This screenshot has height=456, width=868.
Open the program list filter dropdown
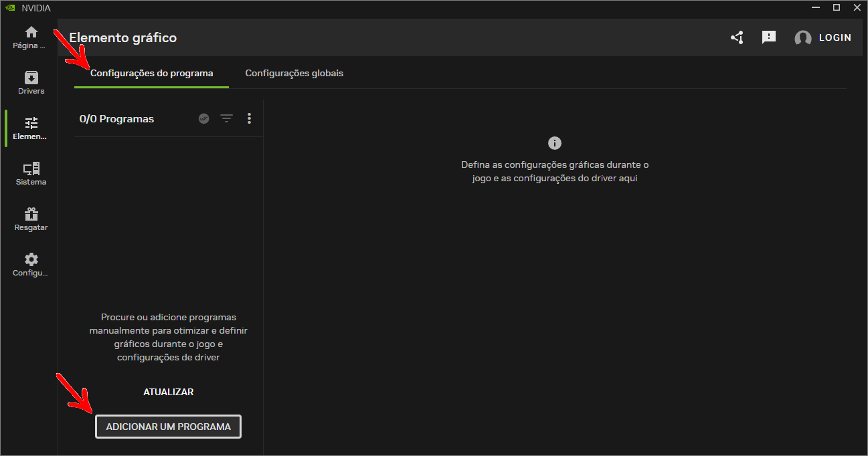227,118
